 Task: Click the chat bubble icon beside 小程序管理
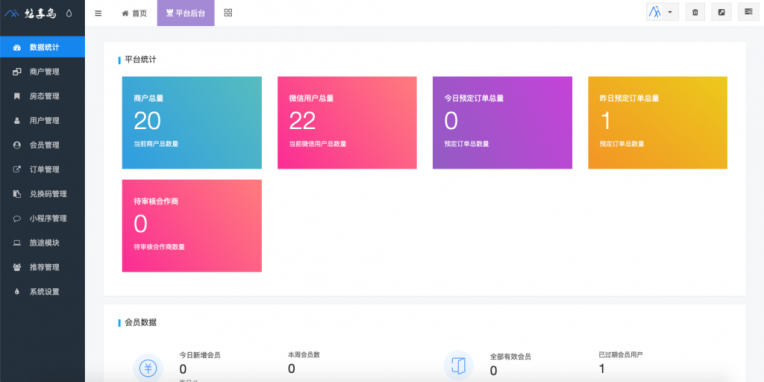coord(17,219)
